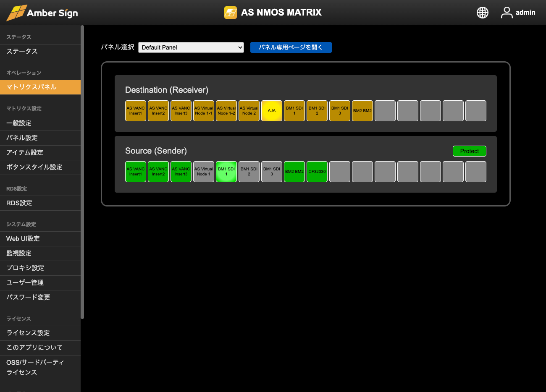Select the AJA destination button
Viewport: 546px width, 392px height.
(272, 111)
